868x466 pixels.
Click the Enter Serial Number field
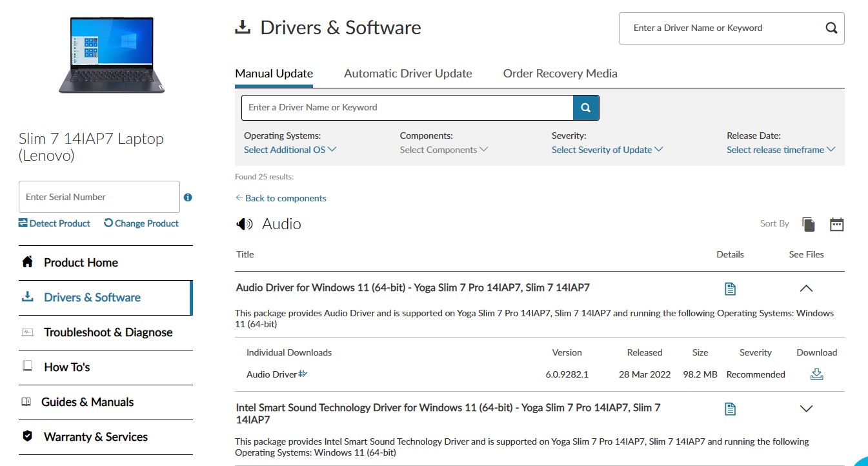click(x=99, y=197)
